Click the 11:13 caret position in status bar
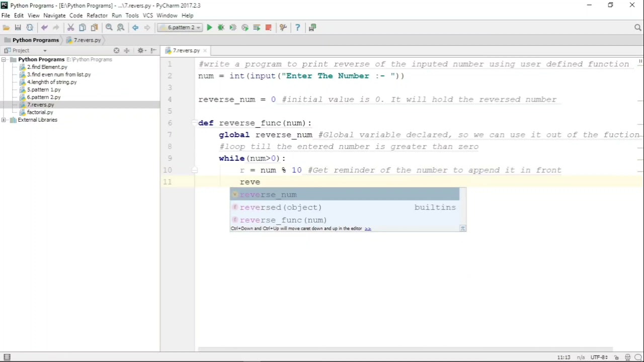The height and width of the screenshot is (362, 644). 563,357
